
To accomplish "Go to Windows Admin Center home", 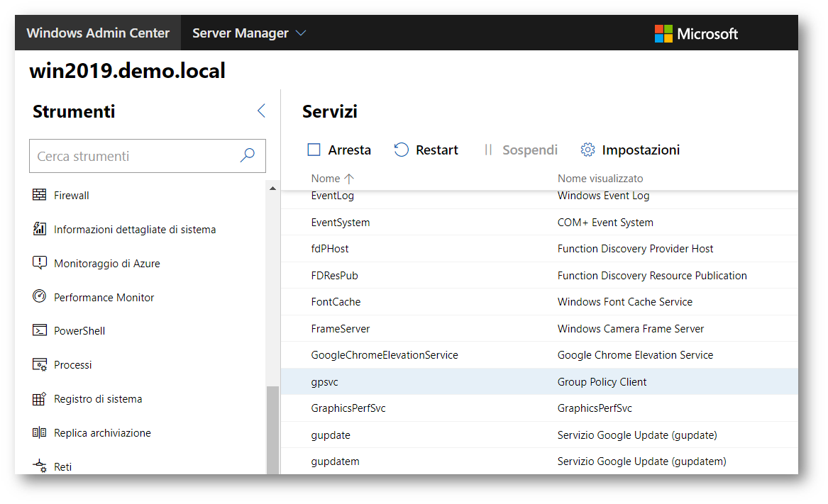I will pos(98,33).
